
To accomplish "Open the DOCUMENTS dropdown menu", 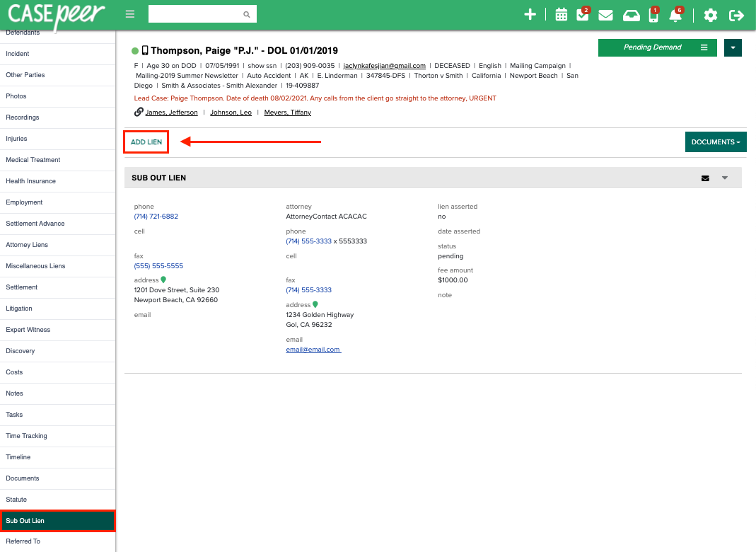I will (715, 142).
